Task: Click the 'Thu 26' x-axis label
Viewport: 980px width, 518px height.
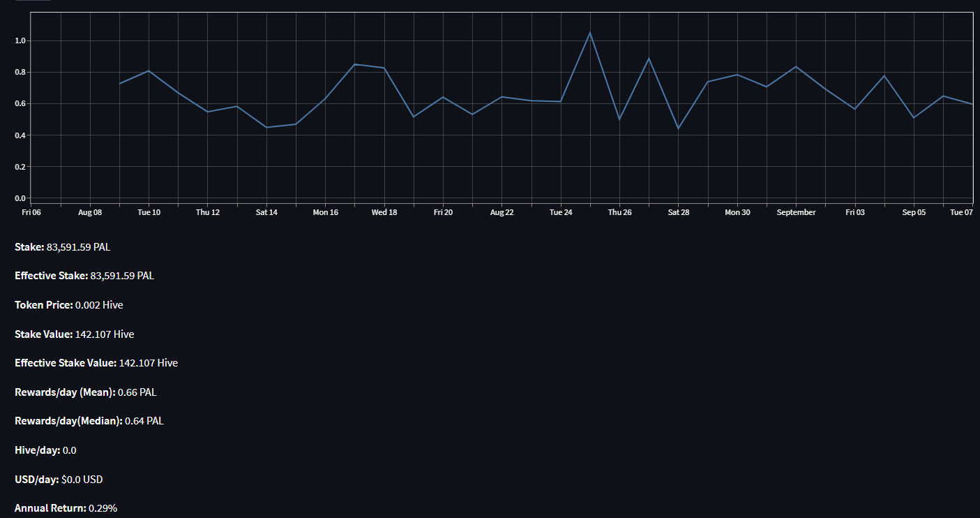Action: (619, 212)
